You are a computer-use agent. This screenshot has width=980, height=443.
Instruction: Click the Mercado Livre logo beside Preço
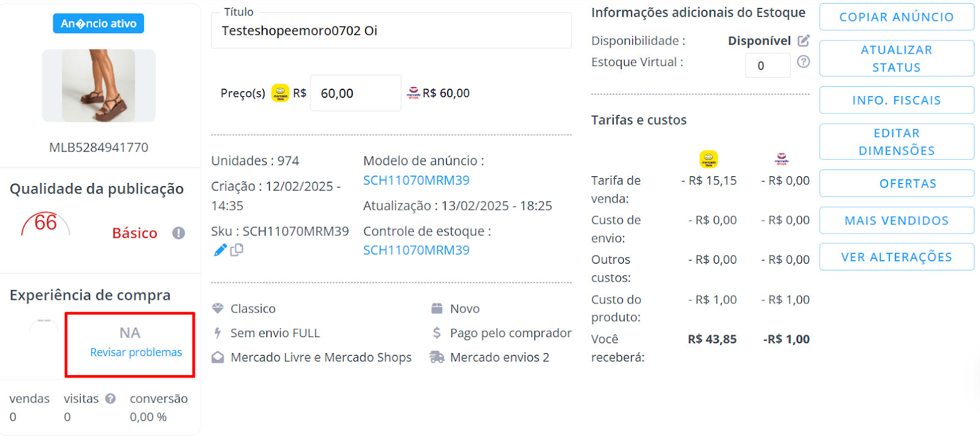(281, 93)
